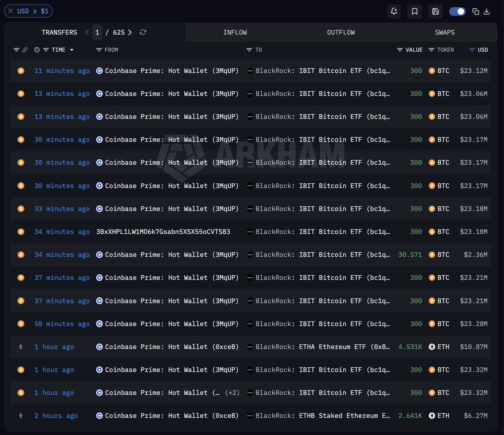Open the 58 minutes ago transaction
Viewport: 504px width, 435px height.
coord(62,324)
